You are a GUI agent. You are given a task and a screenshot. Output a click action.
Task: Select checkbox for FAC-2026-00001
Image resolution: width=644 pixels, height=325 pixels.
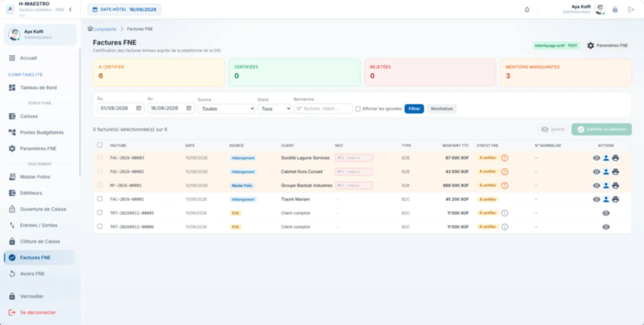tap(100, 199)
